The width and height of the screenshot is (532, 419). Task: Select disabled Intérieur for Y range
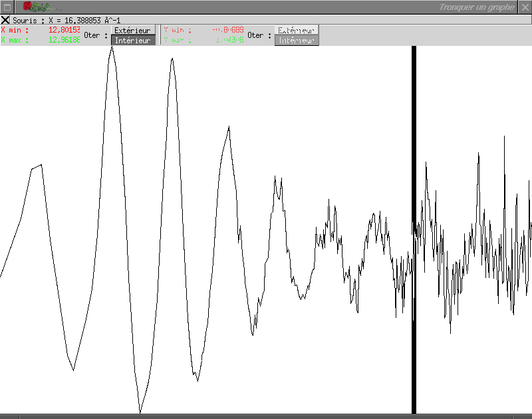[296, 41]
